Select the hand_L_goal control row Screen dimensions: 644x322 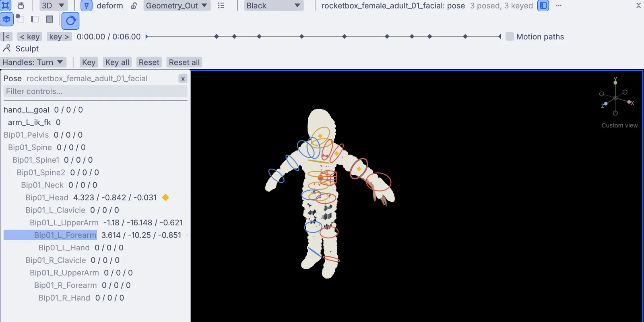click(95, 110)
